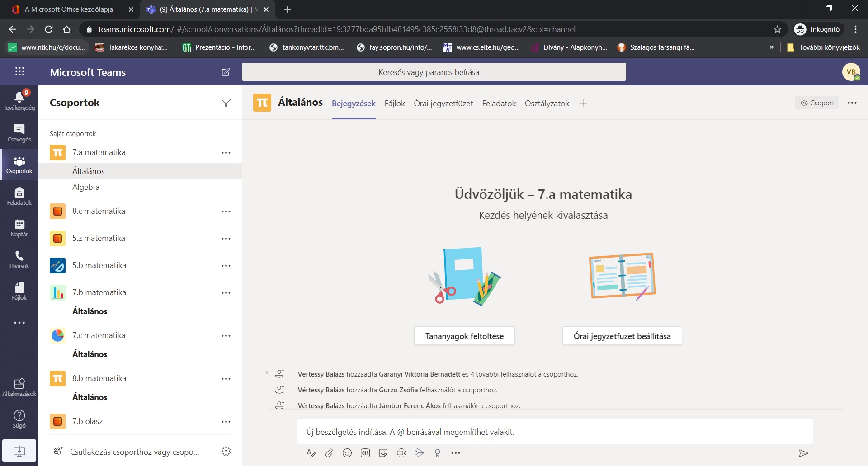868x466 pixels.
Task: Open manage teams gear icon
Action: click(226, 451)
